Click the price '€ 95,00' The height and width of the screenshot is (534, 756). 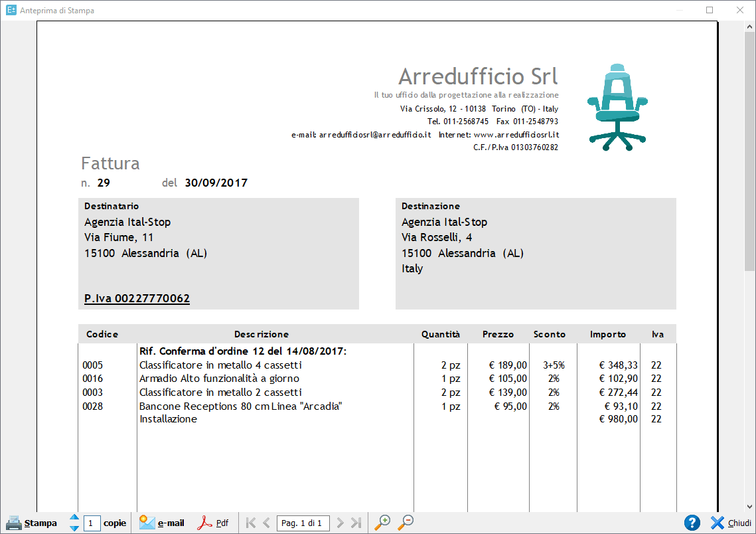(x=510, y=406)
